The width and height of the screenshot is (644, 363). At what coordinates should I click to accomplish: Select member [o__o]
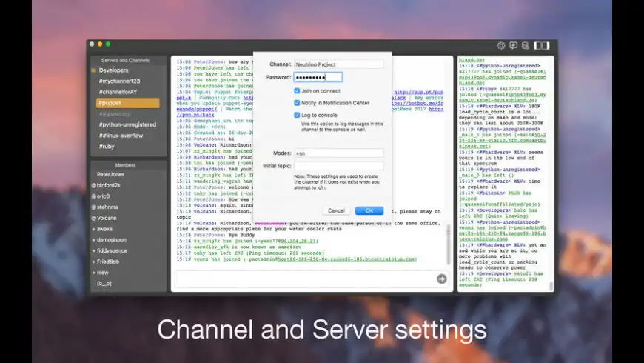click(104, 283)
